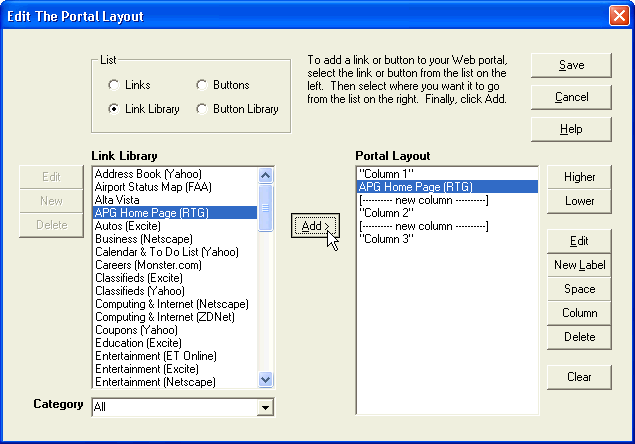The height and width of the screenshot is (444, 635).
Task: Select the new column row above "Column 3"
Action: [x=447, y=226]
